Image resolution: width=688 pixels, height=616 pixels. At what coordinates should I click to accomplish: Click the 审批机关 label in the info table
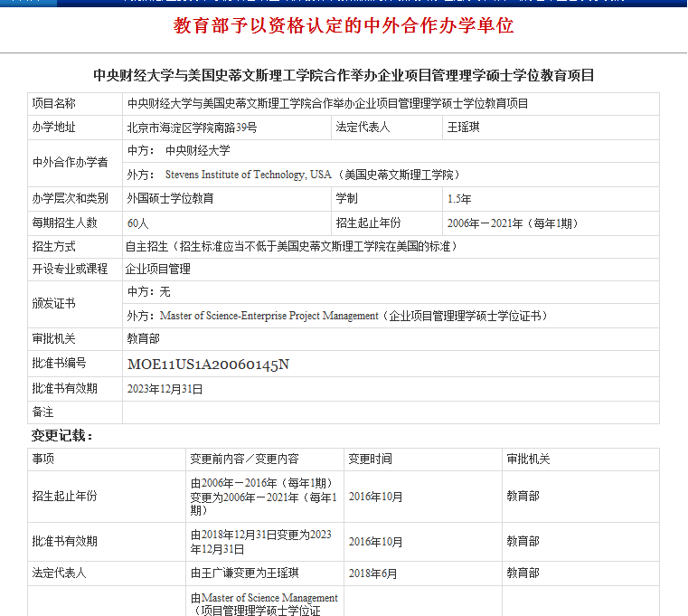click(x=54, y=339)
